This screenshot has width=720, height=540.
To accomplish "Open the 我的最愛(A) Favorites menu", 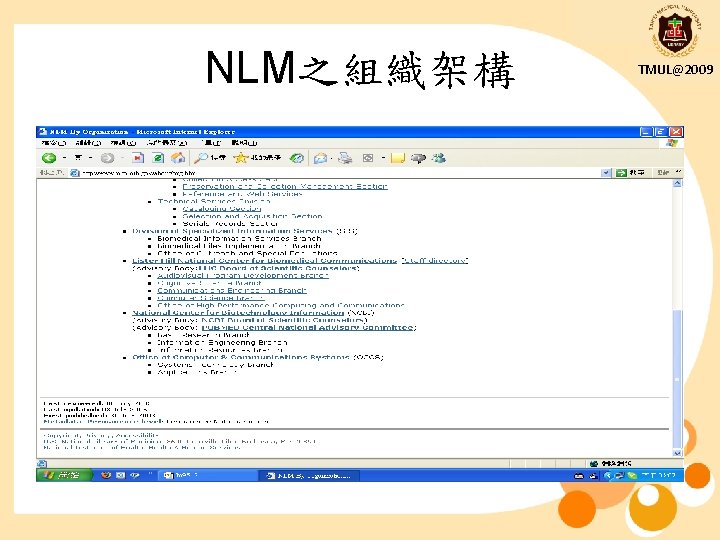I will pos(167,143).
